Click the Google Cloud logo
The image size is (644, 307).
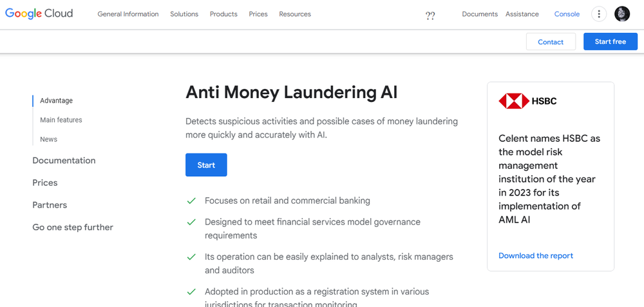(39, 14)
